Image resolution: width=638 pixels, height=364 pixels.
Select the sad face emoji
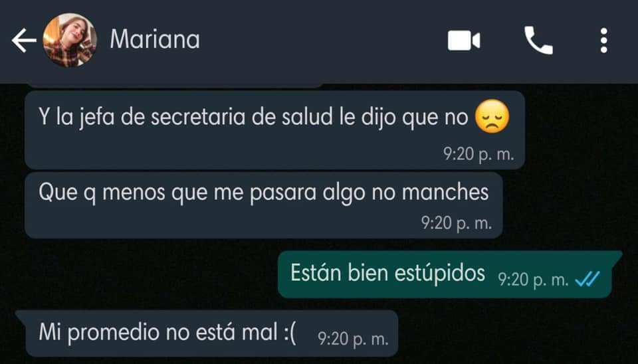(x=492, y=116)
